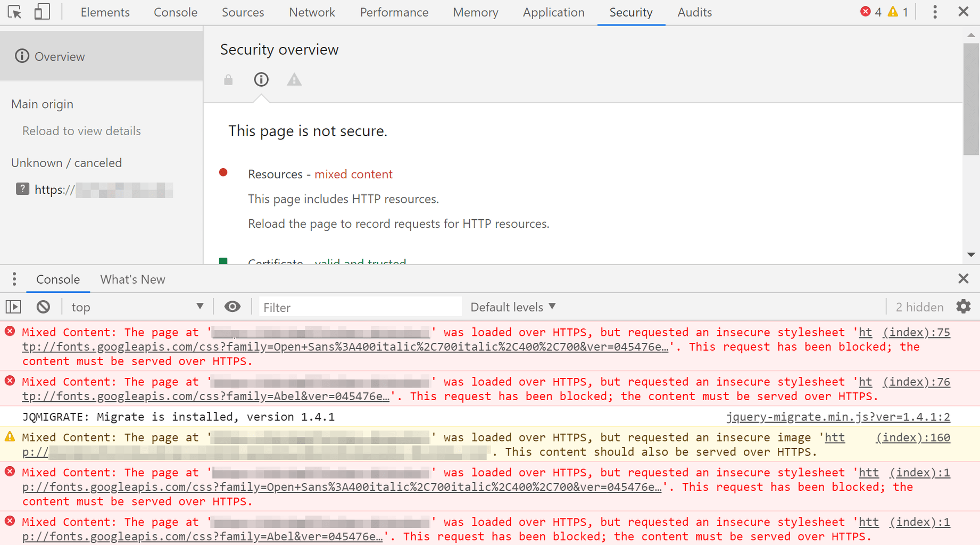Type in the console Filter field
This screenshot has height=545, width=980.
[360, 307]
